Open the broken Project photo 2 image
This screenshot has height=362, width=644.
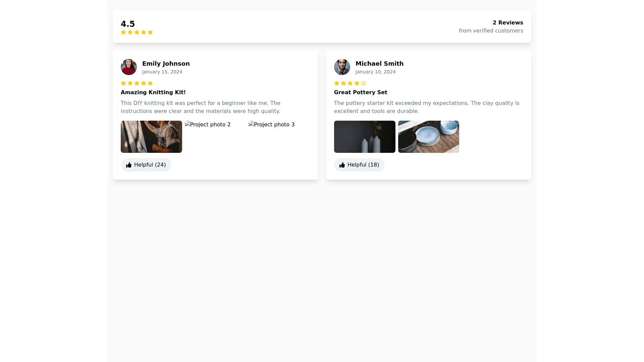(208, 125)
